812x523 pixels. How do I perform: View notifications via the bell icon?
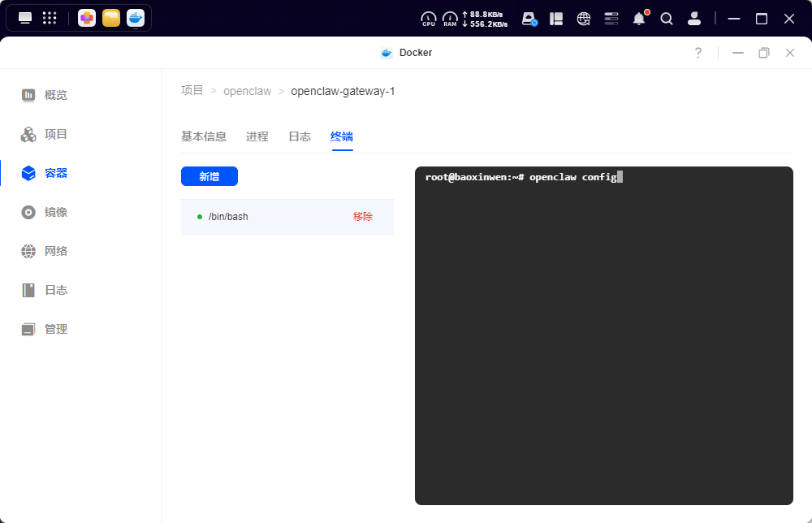point(639,18)
